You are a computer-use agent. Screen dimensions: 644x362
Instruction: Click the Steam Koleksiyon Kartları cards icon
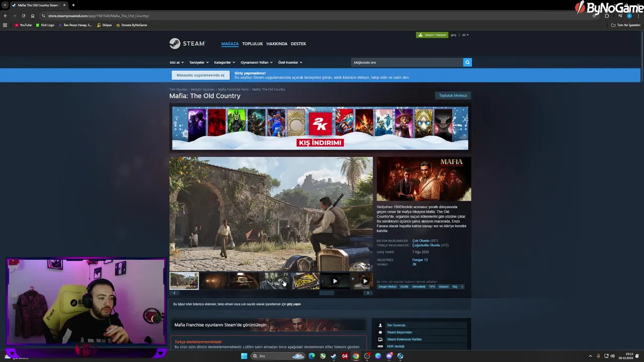click(380, 339)
